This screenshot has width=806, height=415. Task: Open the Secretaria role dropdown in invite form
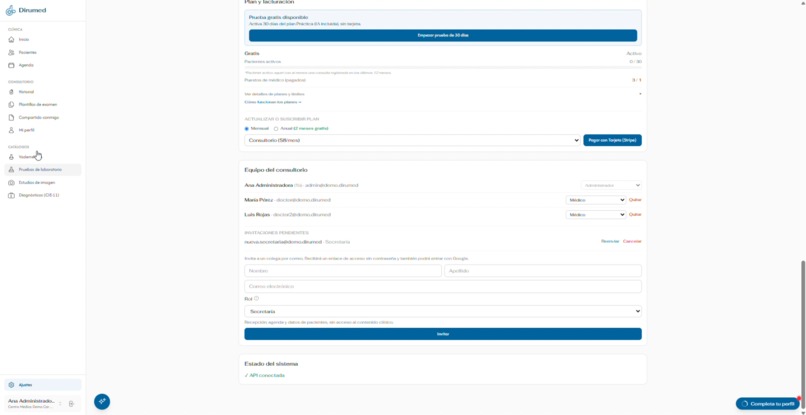point(443,311)
